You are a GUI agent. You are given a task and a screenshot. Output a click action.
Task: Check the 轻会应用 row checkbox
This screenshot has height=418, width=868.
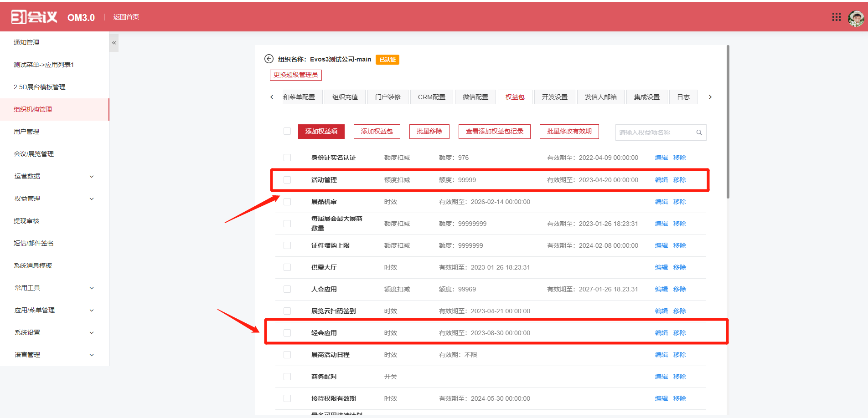tap(287, 332)
